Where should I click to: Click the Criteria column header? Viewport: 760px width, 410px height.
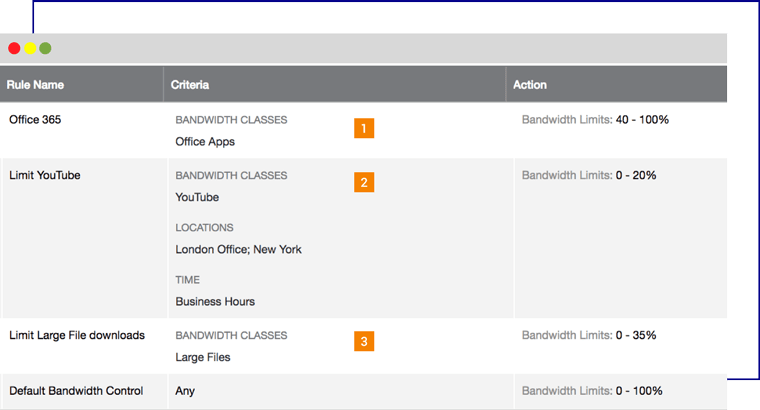(190, 85)
